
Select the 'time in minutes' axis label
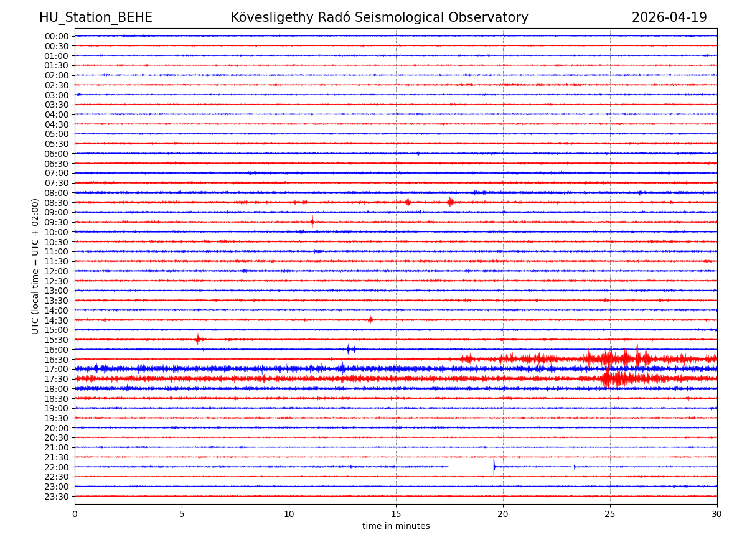396,526
